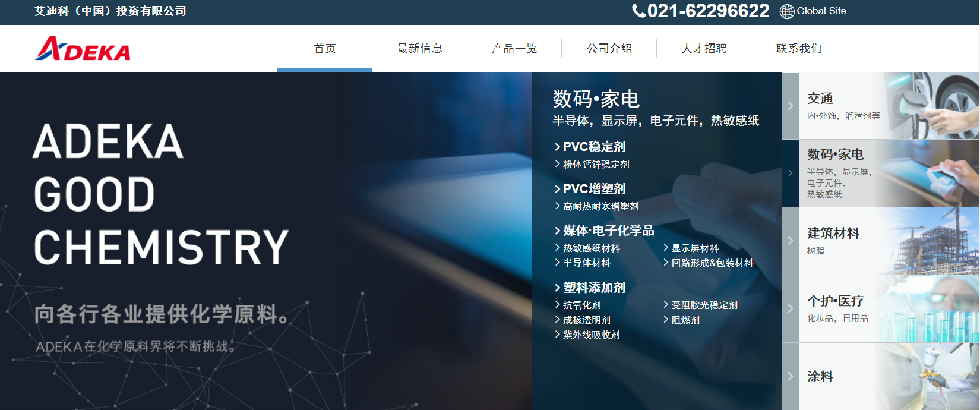Viewport: 980px width, 410px height.
Task: Click the chevron beside 个护•医疗 panel
Action: click(791, 308)
